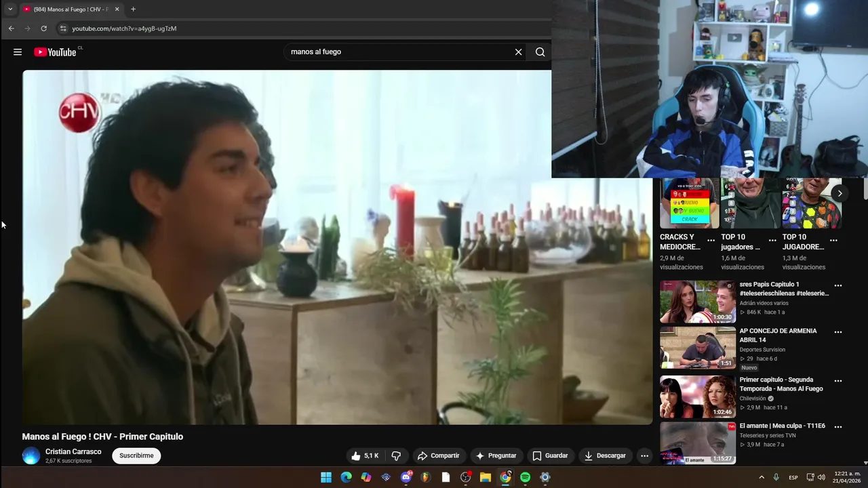Click the microphone tray icon

click(776, 477)
